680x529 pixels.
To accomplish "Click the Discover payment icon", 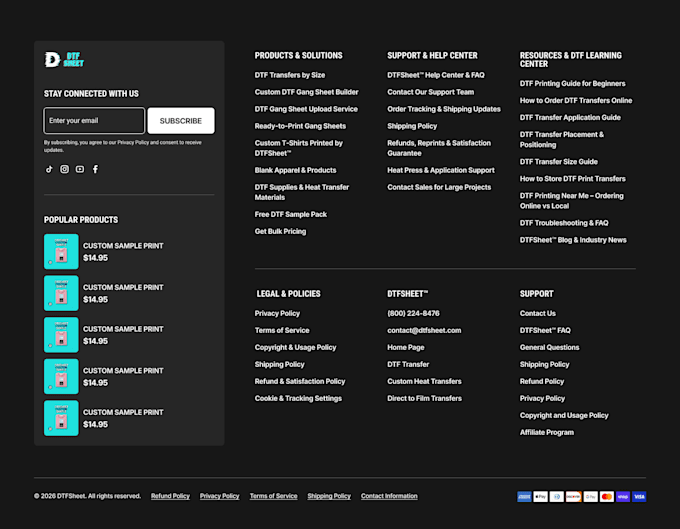I will [x=573, y=496].
